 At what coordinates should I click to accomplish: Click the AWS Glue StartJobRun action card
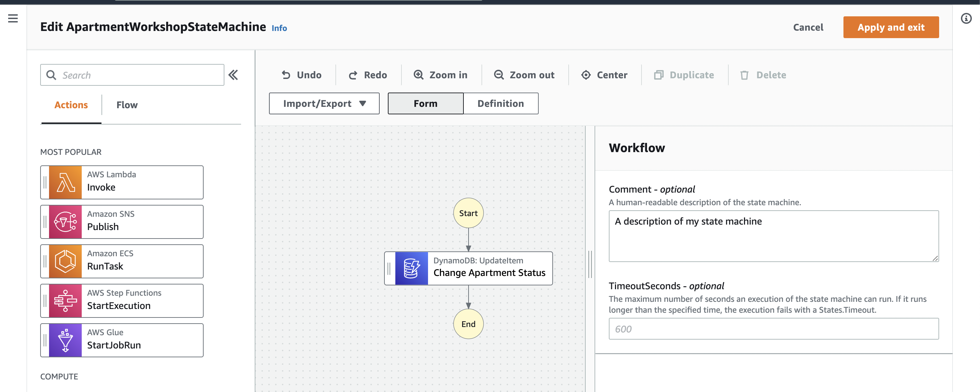point(122,341)
